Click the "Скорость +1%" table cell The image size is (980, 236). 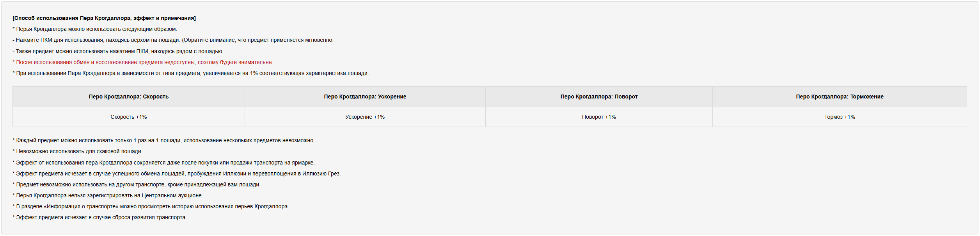point(129,117)
